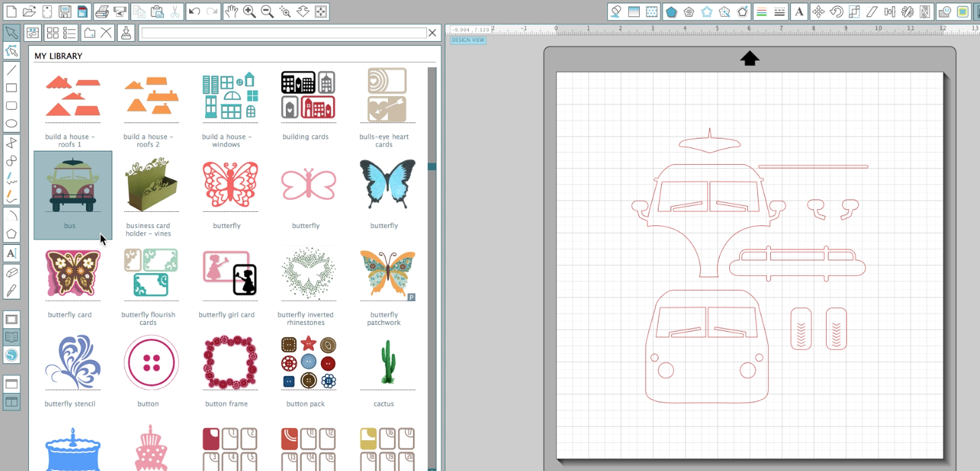980x471 pixels.
Task: Save the document with the floppy disk icon
Action: click(65, 11)
